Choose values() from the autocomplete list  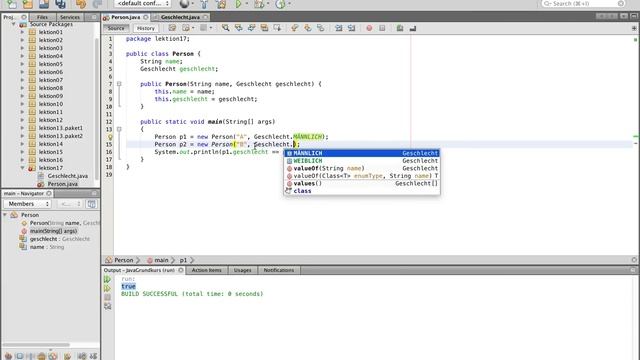pos(362,183)
